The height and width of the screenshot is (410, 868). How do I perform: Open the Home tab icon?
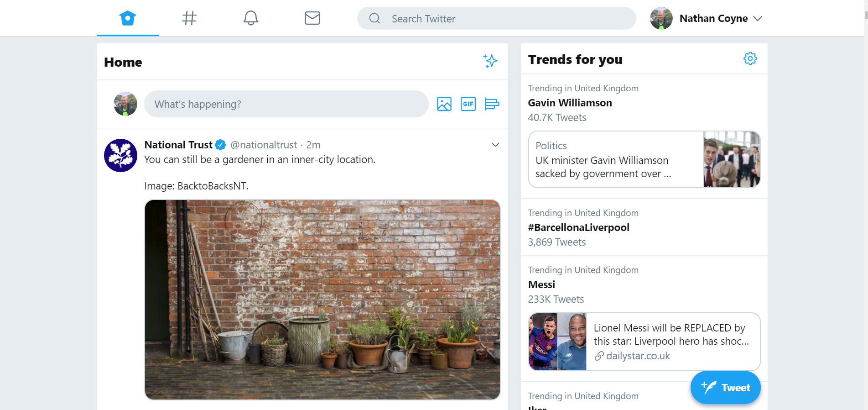[x=128, y=18]
